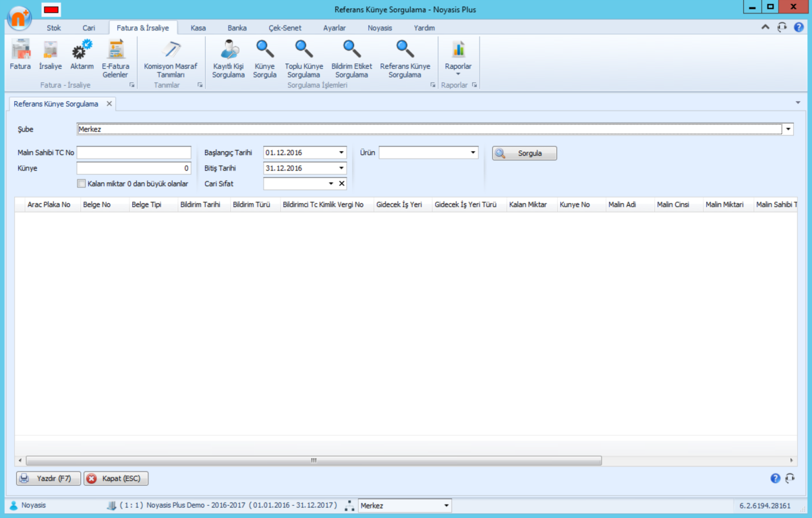Click Bildirimci Tc Kimlik Vergi No header
The image size is (812, 518).
(327, 204)
